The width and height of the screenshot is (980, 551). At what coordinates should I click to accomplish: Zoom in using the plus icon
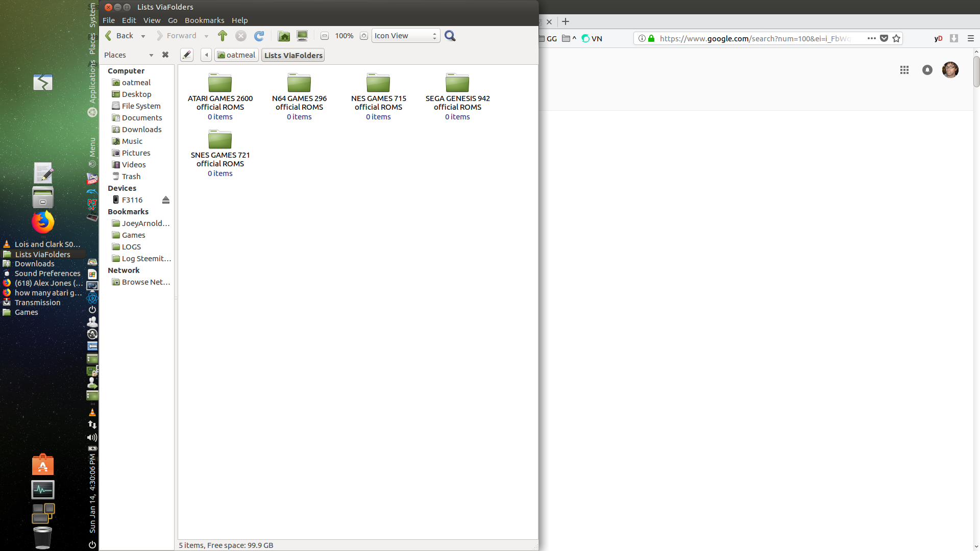click(364, 36)
